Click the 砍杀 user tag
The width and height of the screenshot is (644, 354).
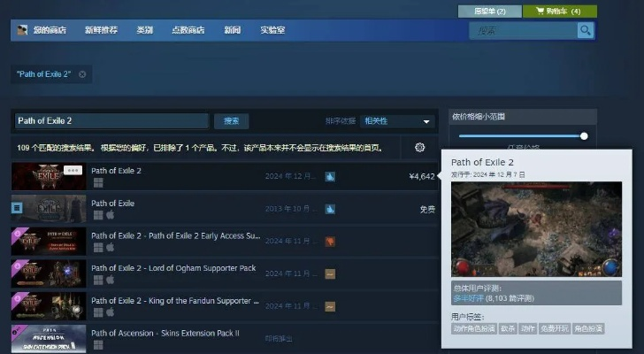pos(508,328)
